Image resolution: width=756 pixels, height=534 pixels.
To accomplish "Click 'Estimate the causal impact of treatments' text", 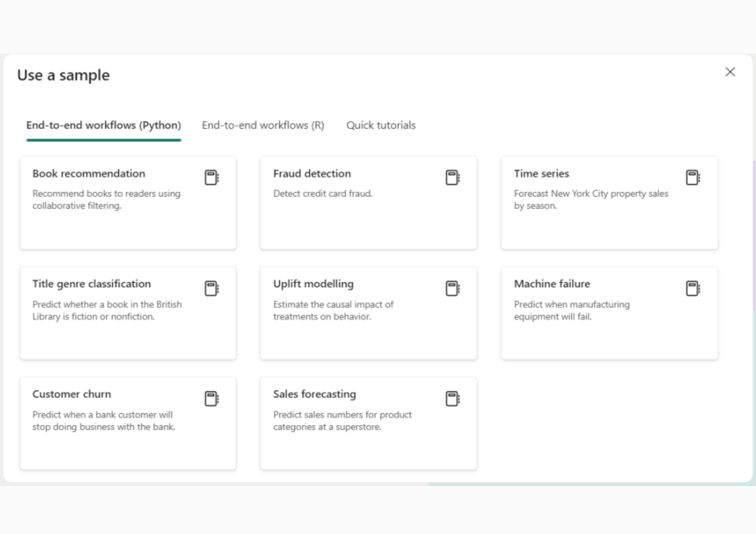I will coord(333,310).
